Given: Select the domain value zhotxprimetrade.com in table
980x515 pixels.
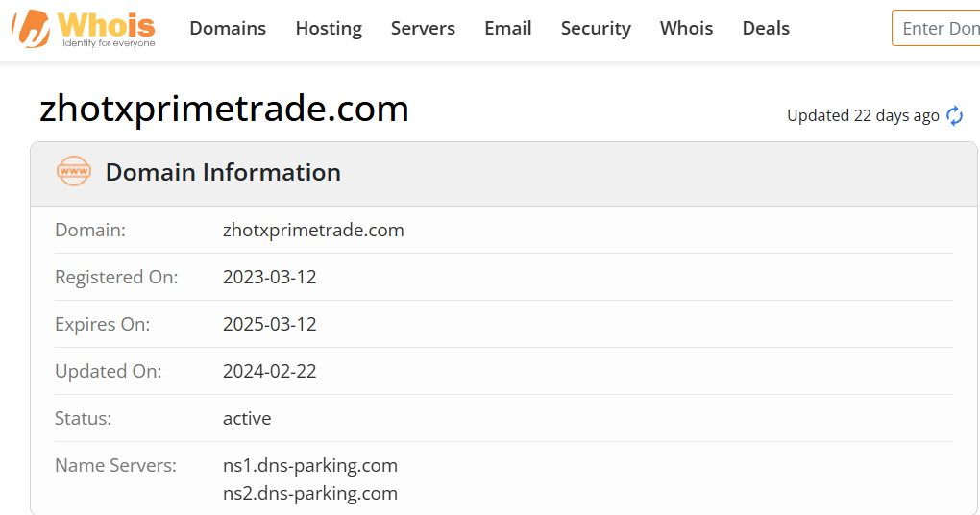Looking at the screenshot, I should pyautogui.click(x=313, y=230).
